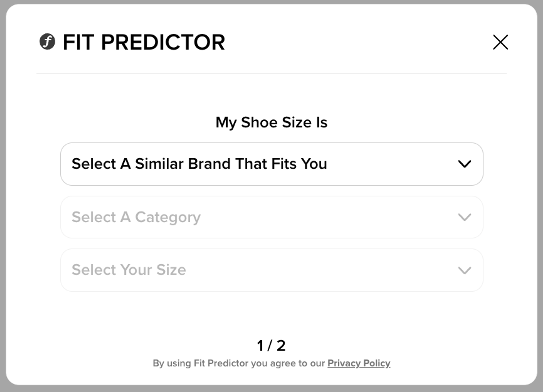Screen dimensions: 543x392
Task: Click the FIT PREDICTOR title text
Action: 144,42
